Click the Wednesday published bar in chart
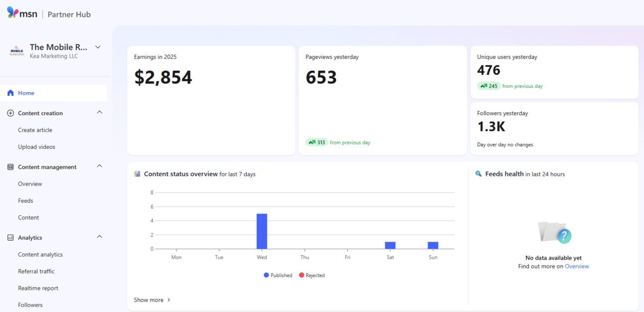 pos(262,231)
